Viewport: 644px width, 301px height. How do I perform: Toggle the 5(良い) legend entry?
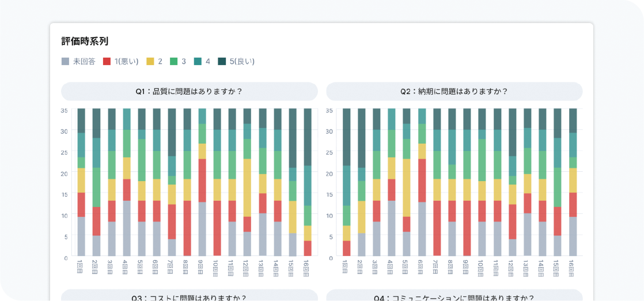(x=236, y=61)
